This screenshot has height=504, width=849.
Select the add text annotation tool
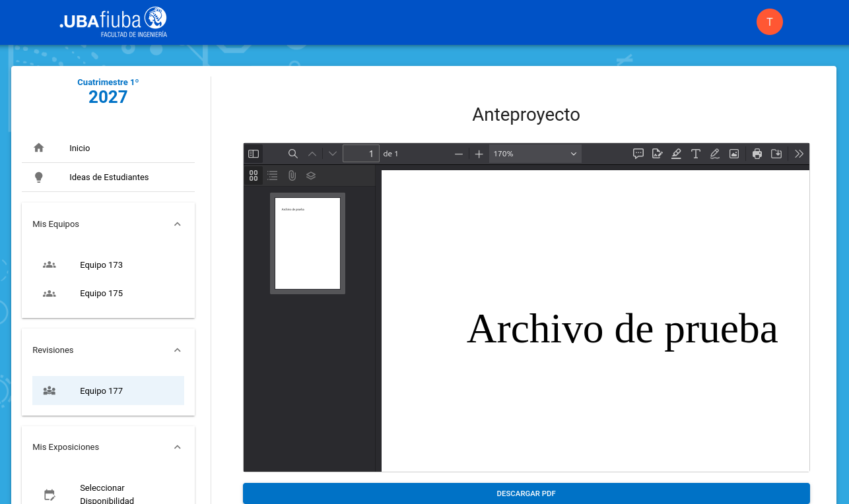click(x=696, y=154)
